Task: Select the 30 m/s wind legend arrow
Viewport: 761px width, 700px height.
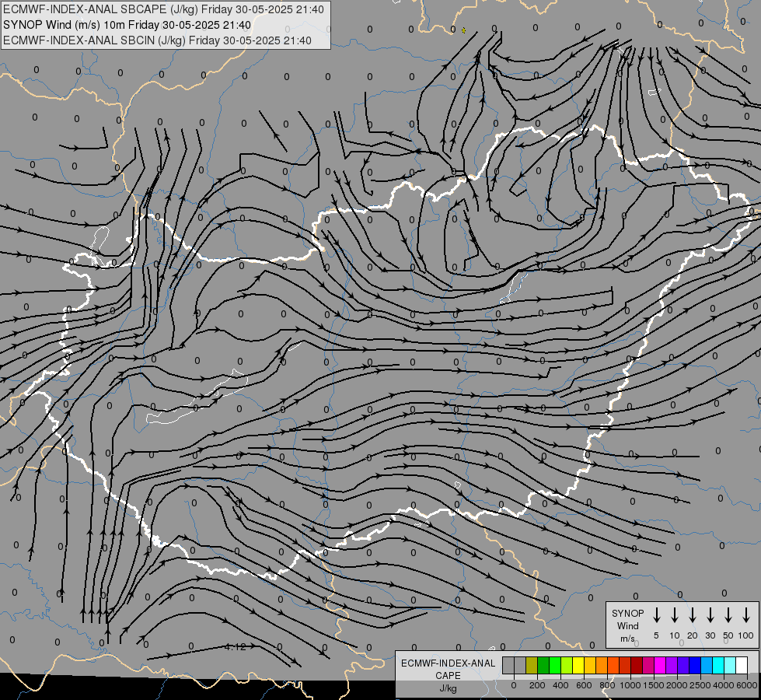Action: [710, 615]
